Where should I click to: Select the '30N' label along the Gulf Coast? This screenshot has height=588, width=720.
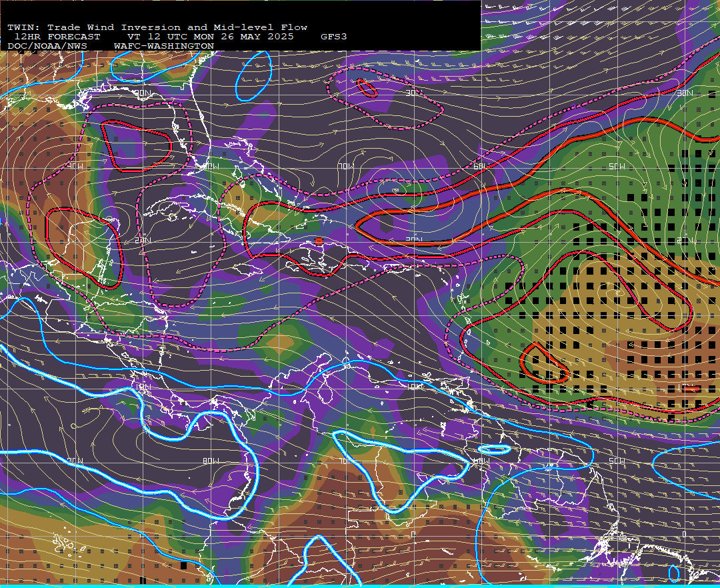pos(143,93)
